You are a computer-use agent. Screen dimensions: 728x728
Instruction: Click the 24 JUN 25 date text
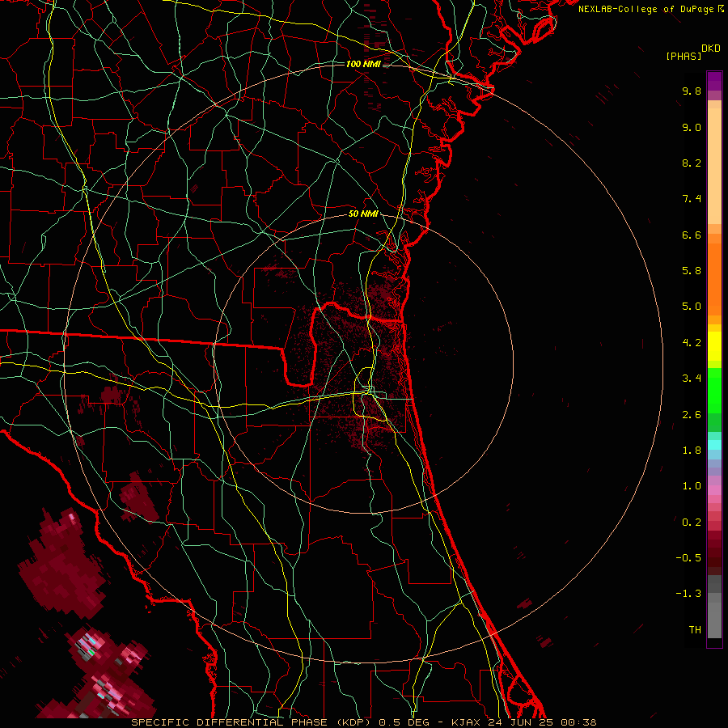click(x=520, y=722)
